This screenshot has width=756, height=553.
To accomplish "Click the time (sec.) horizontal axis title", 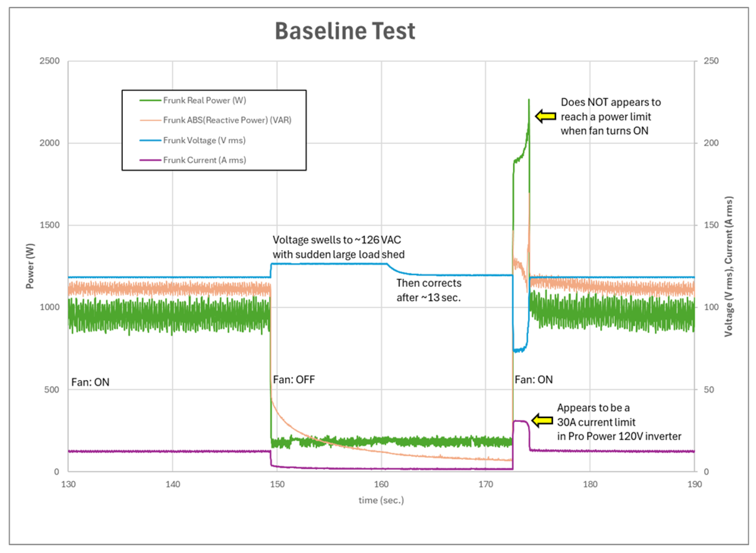I will (381, 500).
